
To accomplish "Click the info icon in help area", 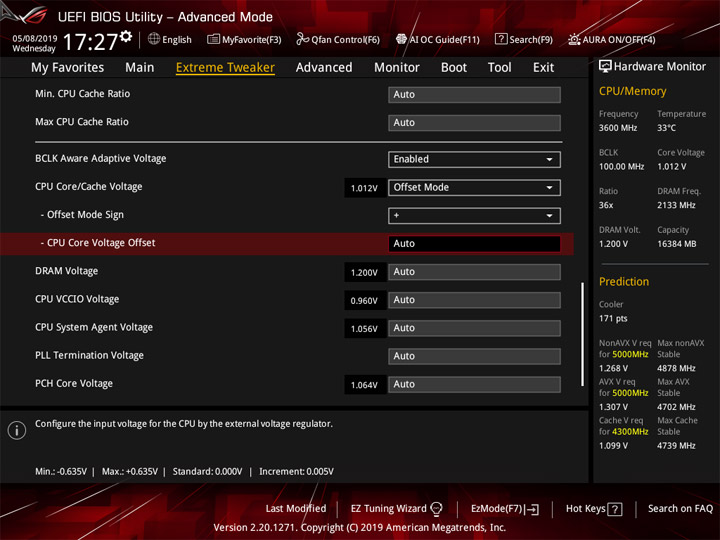I will click(17, 430).
